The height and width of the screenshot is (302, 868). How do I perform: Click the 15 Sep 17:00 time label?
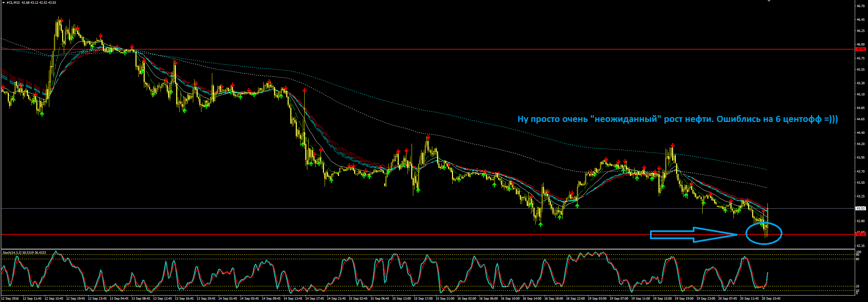pyautogui.click(x=423, y=299)
